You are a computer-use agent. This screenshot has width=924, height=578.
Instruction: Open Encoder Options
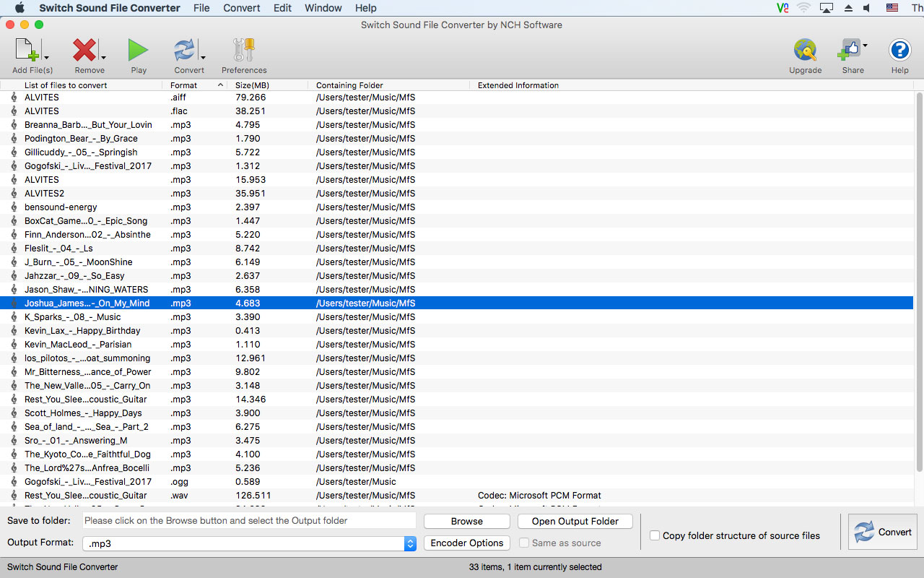[467, 543]
